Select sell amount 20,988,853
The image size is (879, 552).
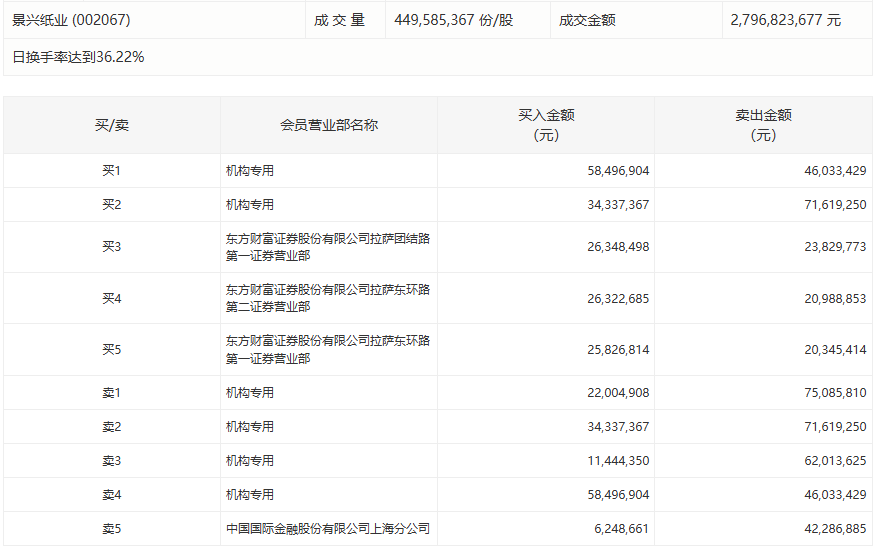click(835, 298)
